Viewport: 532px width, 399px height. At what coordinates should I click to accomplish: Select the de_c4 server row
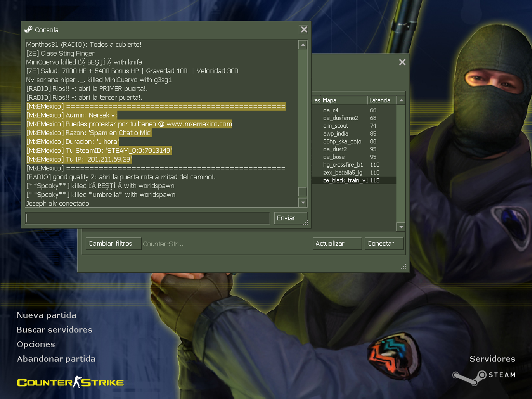353,110
